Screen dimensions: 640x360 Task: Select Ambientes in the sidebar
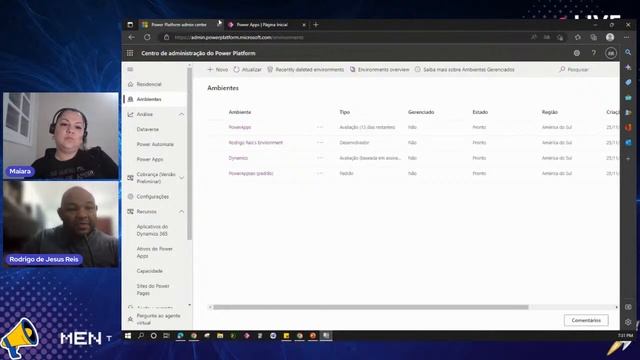pyautogui.click(x=149, y=99)
